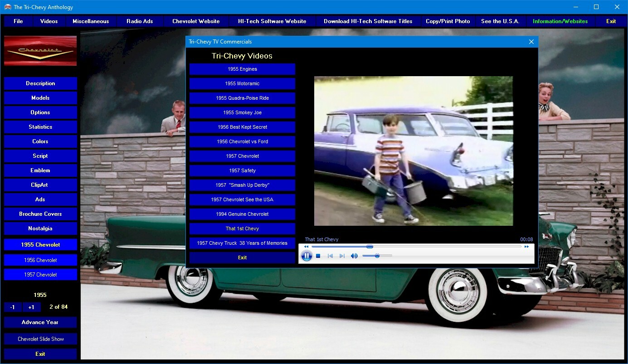
Task: Select the 1955 Chevrolet year button
Action: [x=40, y=245]
